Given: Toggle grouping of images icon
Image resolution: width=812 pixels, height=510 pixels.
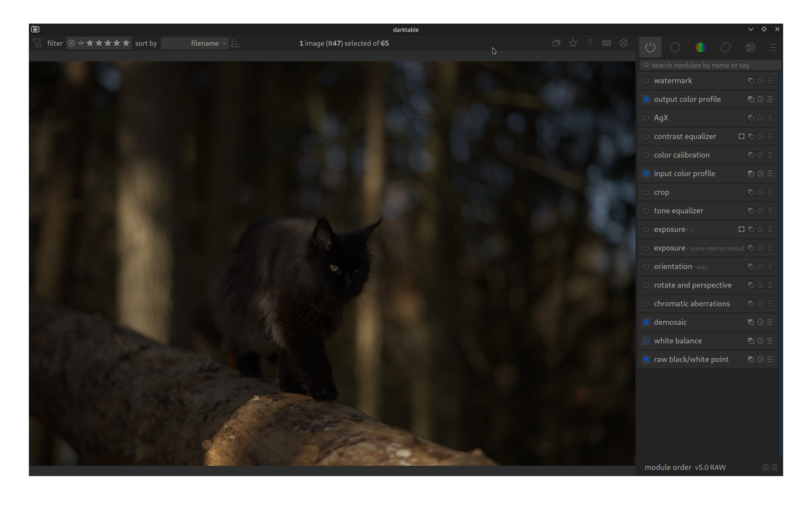Looking at the screenshot, I should (x=556, y=43).
